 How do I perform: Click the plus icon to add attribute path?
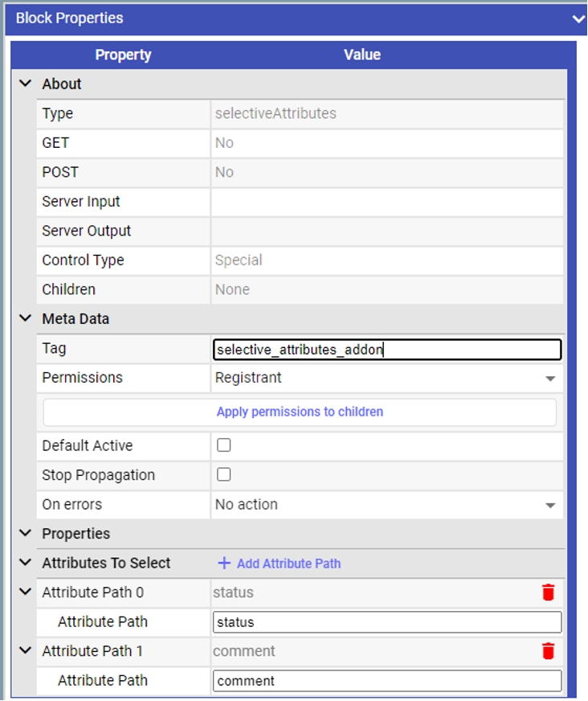(x=224, y=564)
